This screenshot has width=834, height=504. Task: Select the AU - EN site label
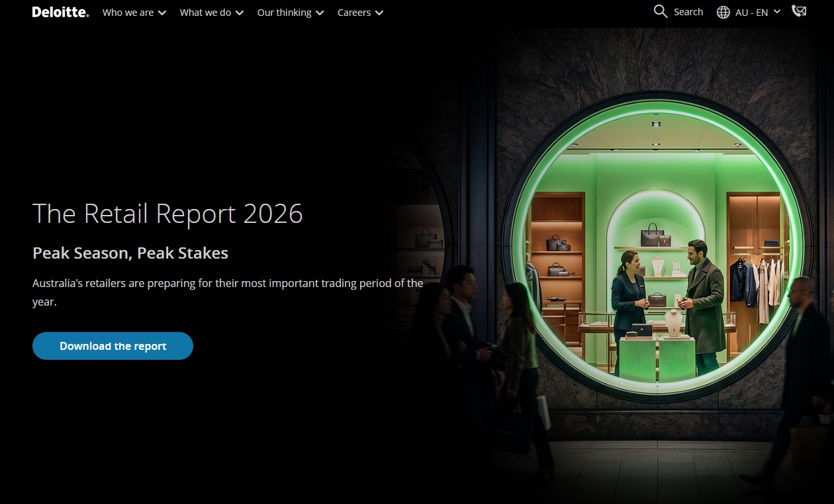[x=751, y=12]
